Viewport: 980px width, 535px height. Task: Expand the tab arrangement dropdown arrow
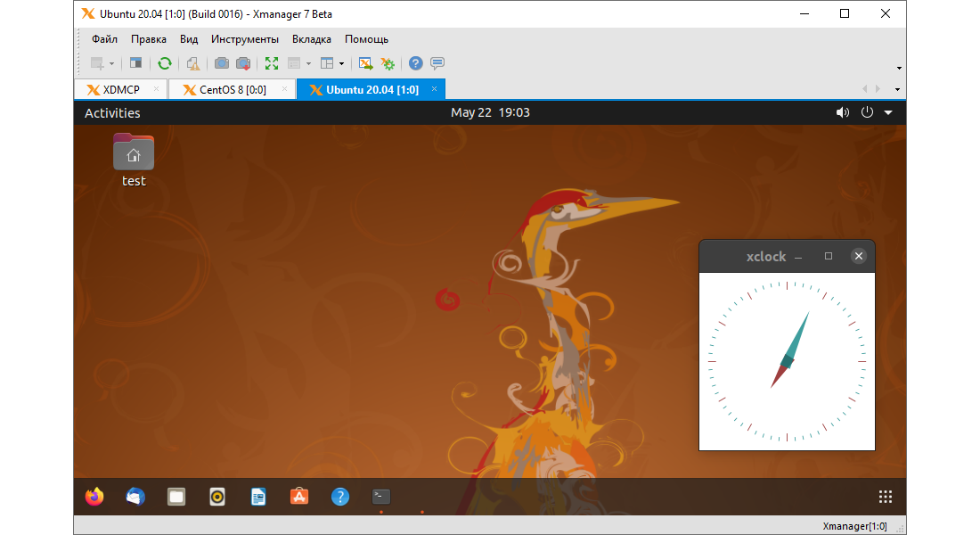pos(341,64)
